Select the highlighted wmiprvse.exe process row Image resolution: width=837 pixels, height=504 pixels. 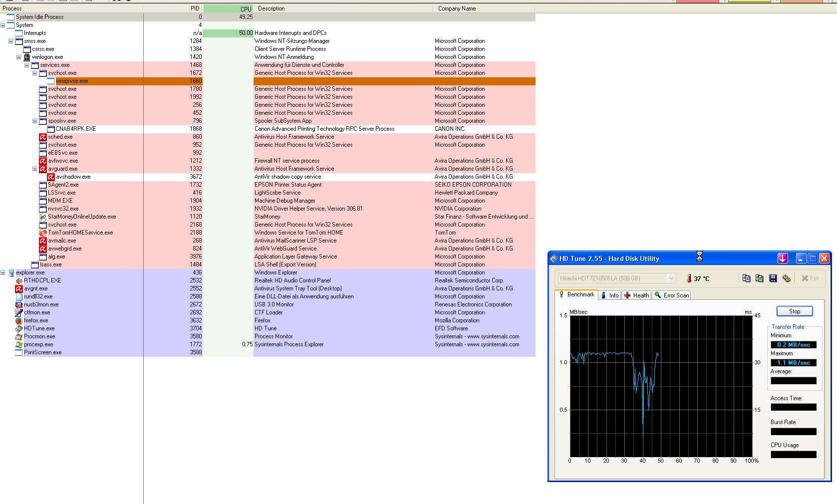click(x=268, y=81)
